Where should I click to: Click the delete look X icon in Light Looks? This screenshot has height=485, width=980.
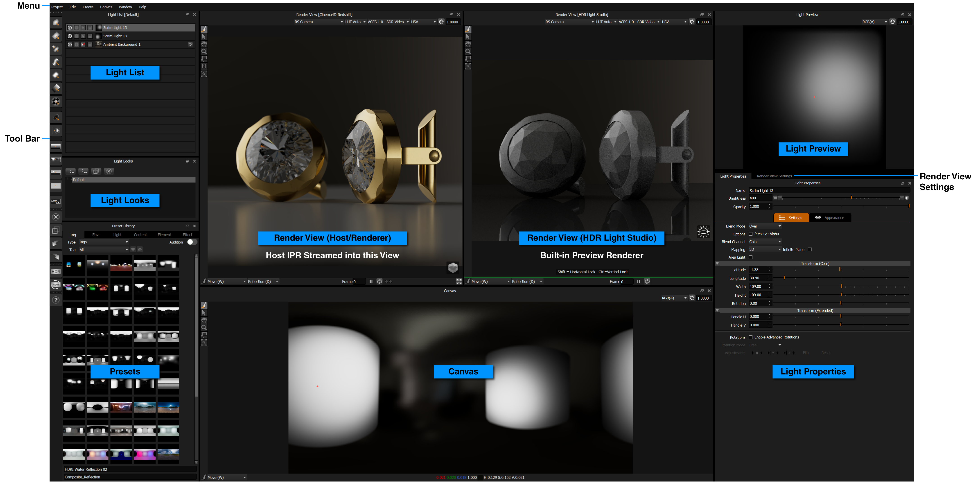(x=109, y=171)
